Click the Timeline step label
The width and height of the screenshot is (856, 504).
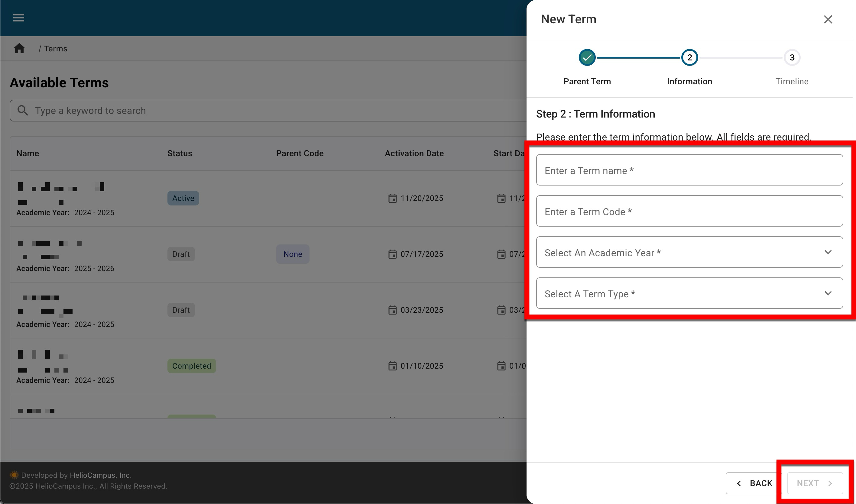click(x=792, y=82)
